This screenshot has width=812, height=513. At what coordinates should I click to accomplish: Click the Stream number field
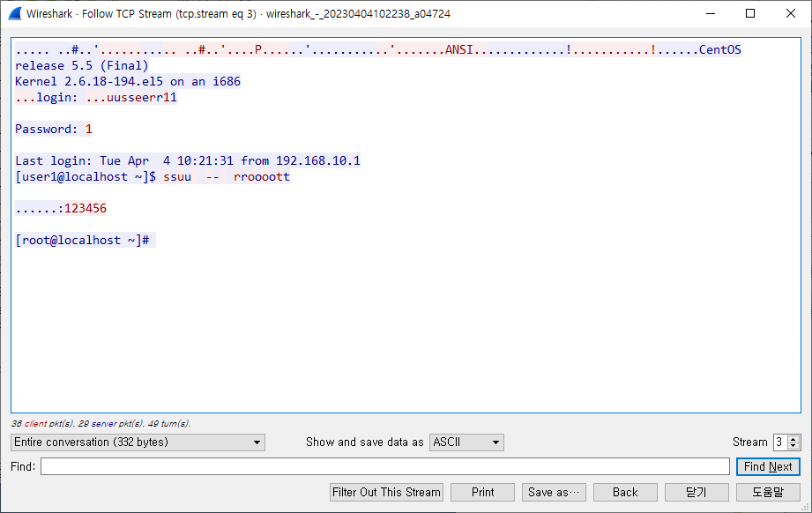780,442
